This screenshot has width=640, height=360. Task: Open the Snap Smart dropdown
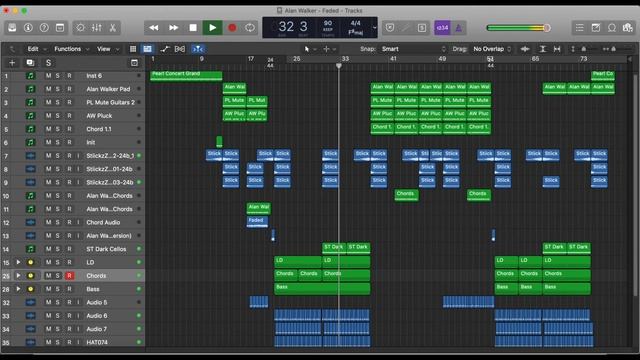pyautogui.click(x=413, y=49)
